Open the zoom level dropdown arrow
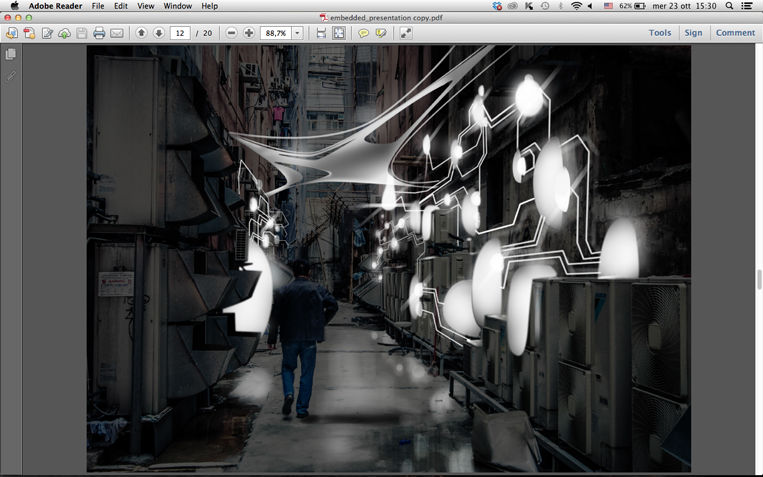This screenshot has width=763, height=477. 297,33
